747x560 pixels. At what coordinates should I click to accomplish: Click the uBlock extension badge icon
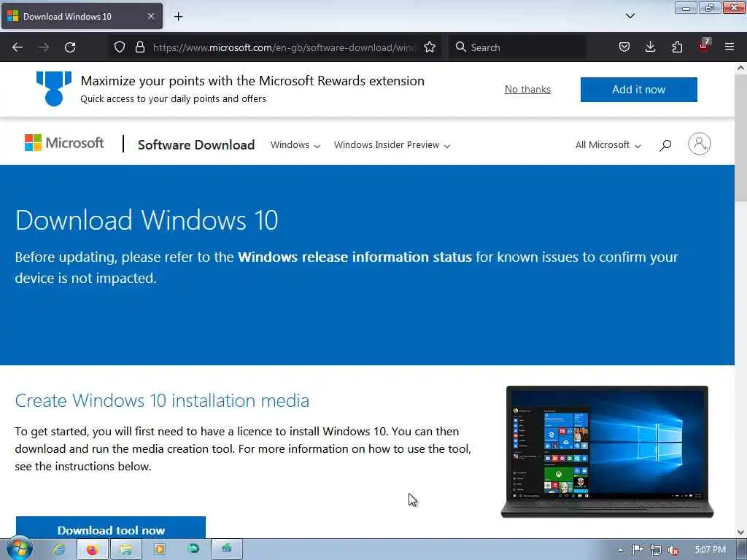(704, 46)
